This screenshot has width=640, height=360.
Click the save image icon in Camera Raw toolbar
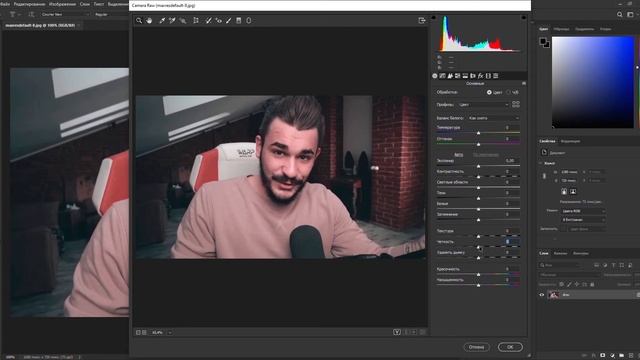click(x=422, y=20)
